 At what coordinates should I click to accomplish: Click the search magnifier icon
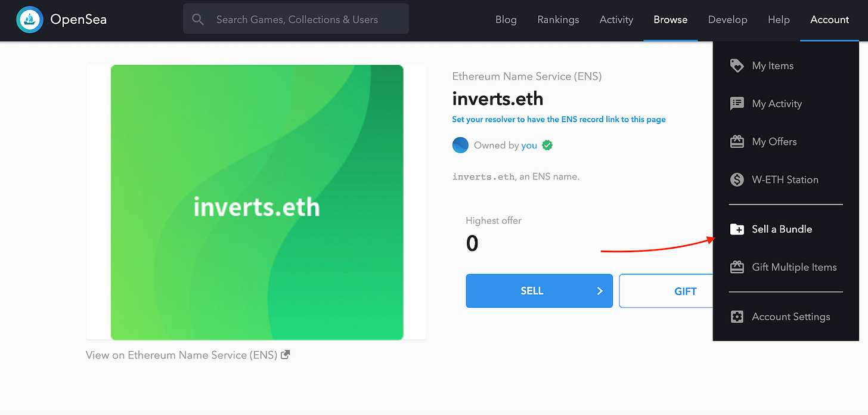[199, 20]
